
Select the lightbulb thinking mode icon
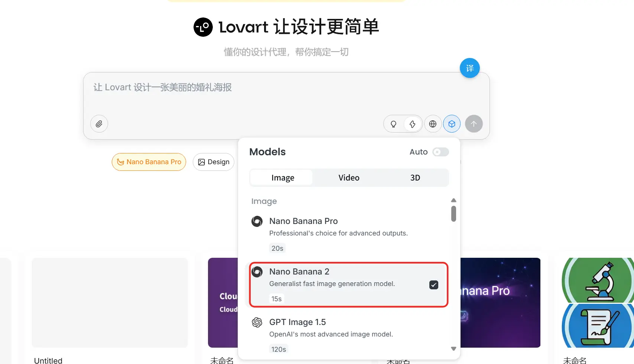(393, 124)
